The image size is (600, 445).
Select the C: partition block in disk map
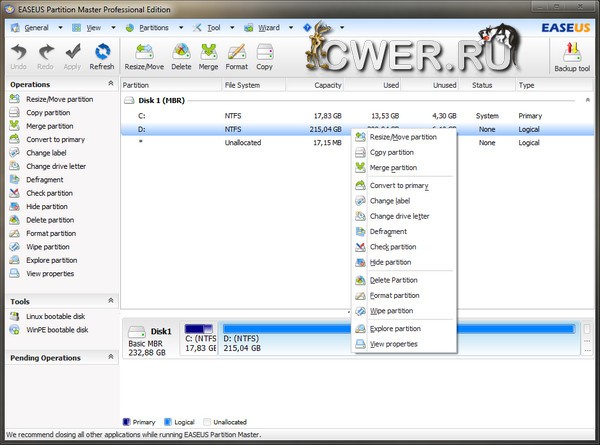(x=199, y=336)
